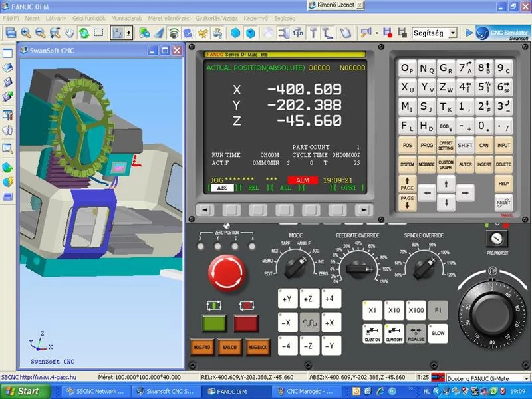This screenshot has height=399, width=532.
Task: Click the stacked windows icon in toolbar
Action: coord(11,33)
